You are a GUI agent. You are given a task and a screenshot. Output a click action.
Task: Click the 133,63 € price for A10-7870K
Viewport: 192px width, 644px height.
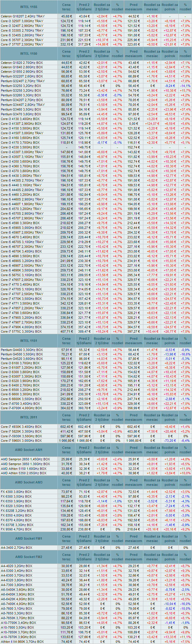pyautogui.click(x=67, y=637)
